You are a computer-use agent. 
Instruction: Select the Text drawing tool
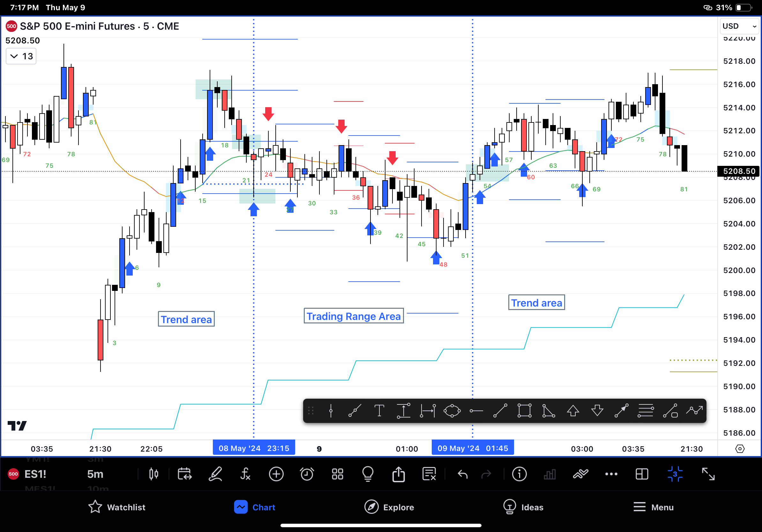tap(379, 410)
